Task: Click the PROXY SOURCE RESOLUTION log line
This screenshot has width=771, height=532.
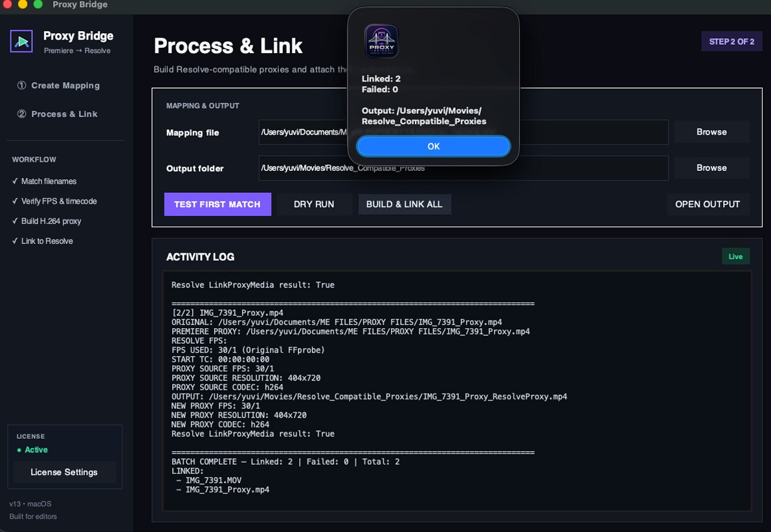Action: tap(246, 378)
